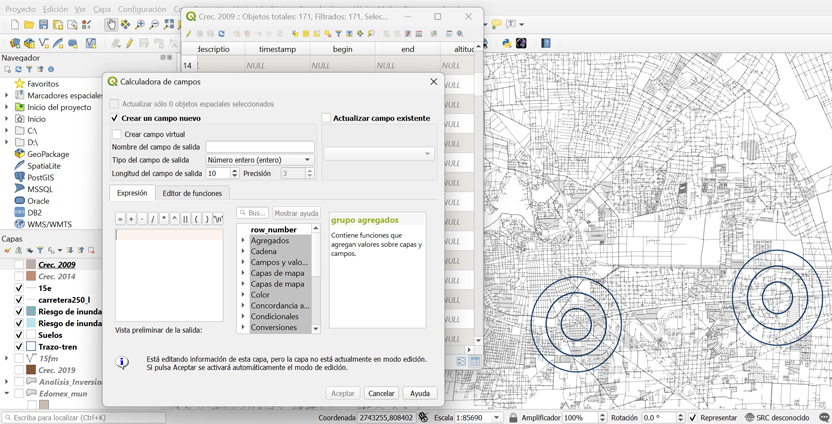Image resolution: width=832 pixels, height=424 pixels.
Task: Click the Nombre del campo de salida field
Action: [260, 147]
